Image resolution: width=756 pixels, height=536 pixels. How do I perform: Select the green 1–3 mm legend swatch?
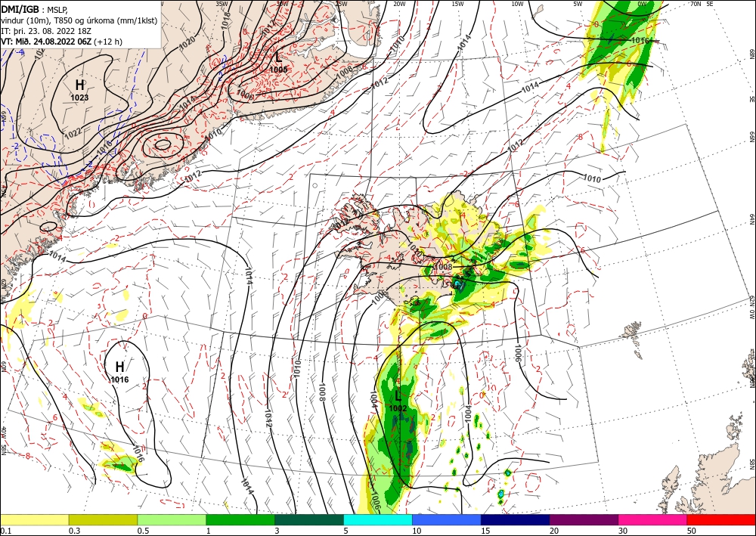click(240, 519)
